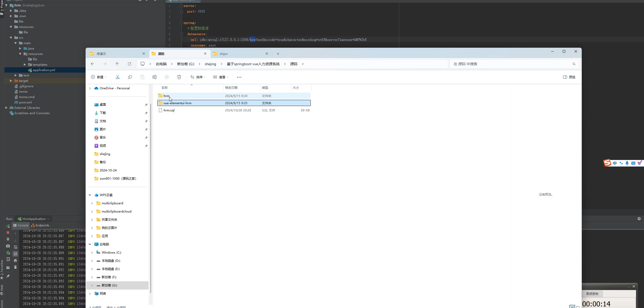Rerun HrmApplication with the green rerun icon
The height and width of the screenshot is (308, 644).
coord(8,226)
